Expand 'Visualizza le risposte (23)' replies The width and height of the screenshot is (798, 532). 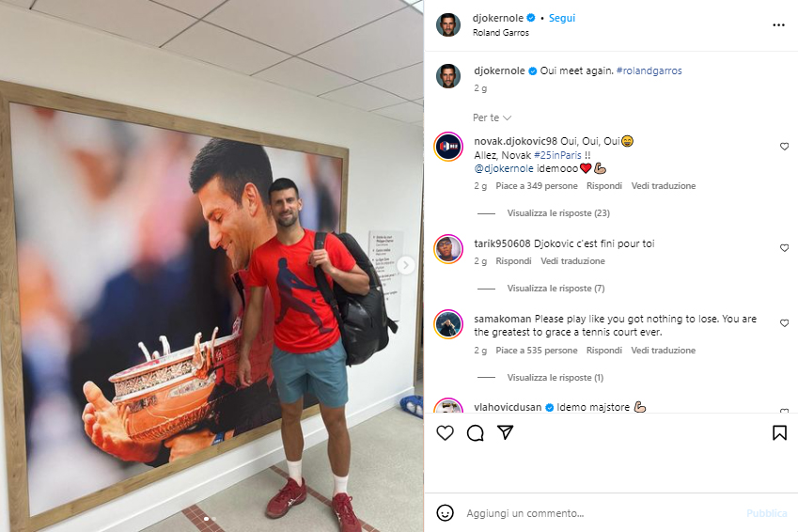point(558,213)
